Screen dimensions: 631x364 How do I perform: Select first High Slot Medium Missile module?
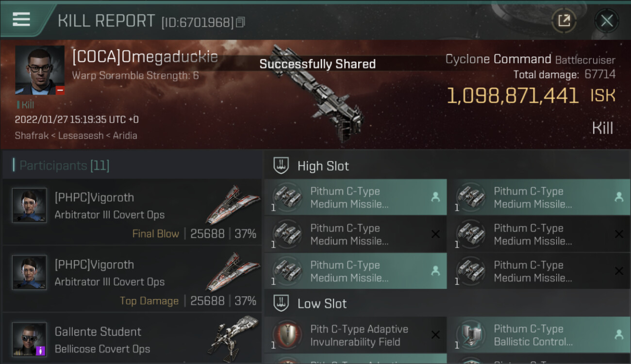[355, 198]
